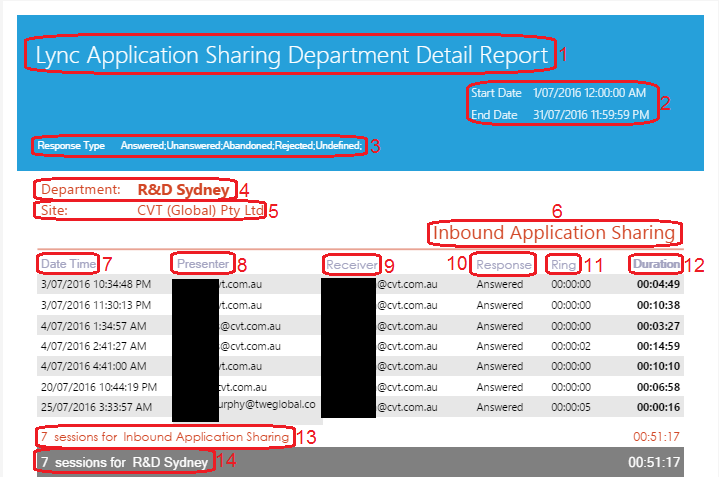Click the Lync Application Sharing Department Detail Report title
Image resolution: width=719 pixels, height=477 pixels.
tap(292, 55)
